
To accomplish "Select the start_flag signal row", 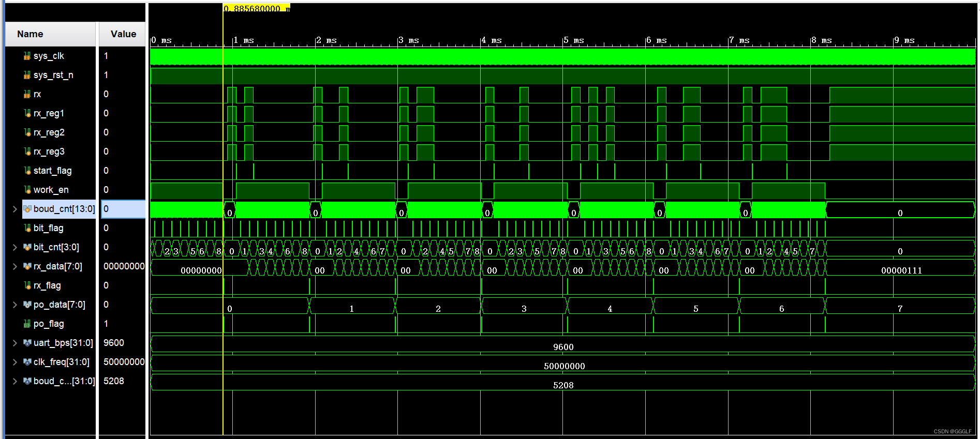I will pyautogui.click(x=52, y=171).
